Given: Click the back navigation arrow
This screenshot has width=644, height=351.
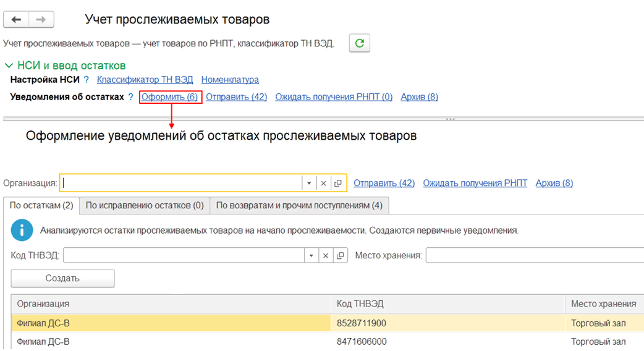Looking at the screenshot, I should coord(17,20).
